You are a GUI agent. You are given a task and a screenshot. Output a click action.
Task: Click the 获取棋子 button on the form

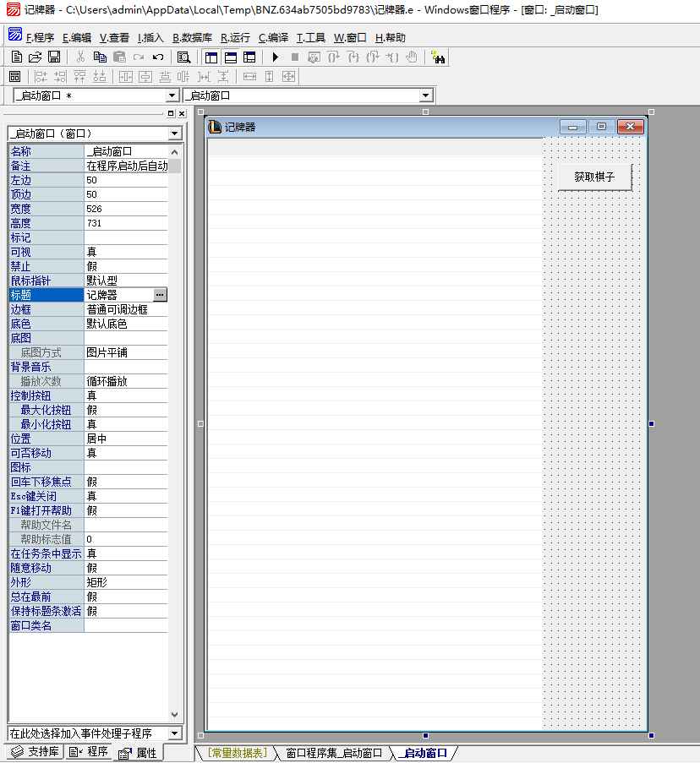point(594,177)
